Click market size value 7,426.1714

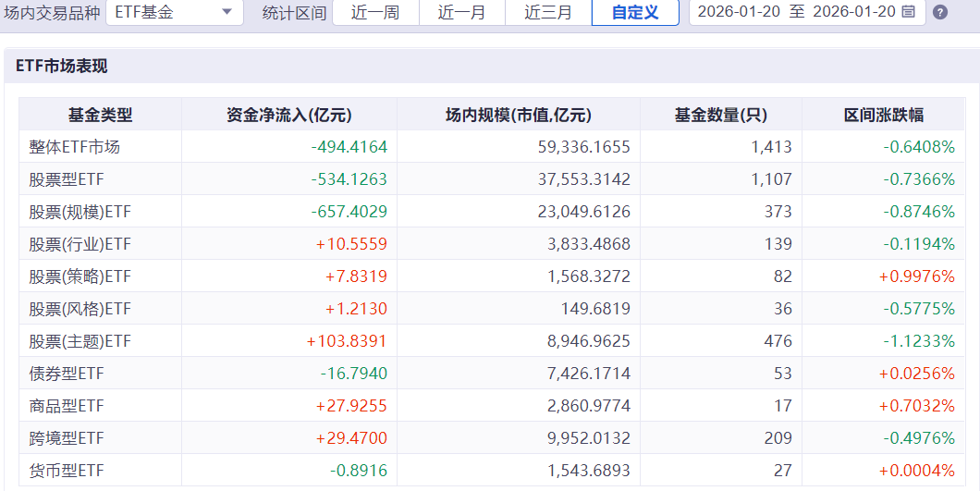[x=589, y=374]
